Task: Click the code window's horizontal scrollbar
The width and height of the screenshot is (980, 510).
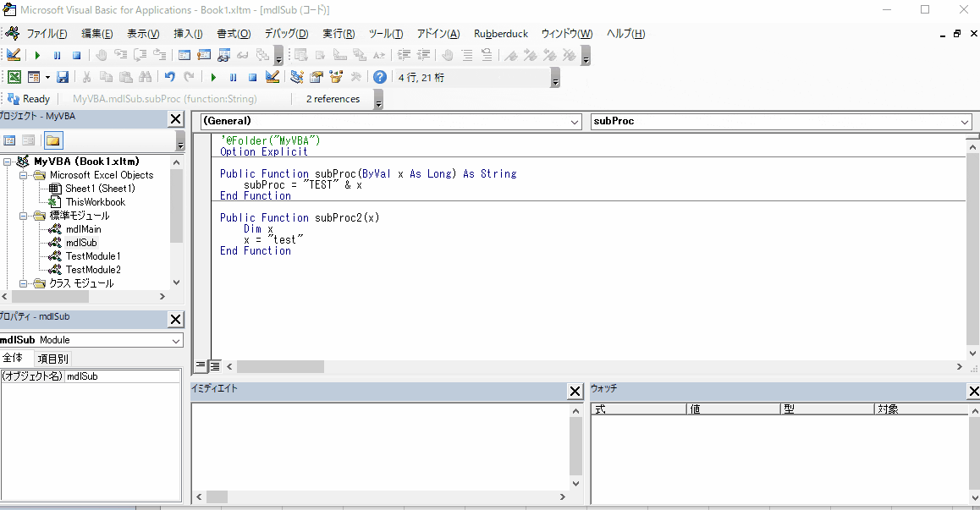Action: click(279, 366)
